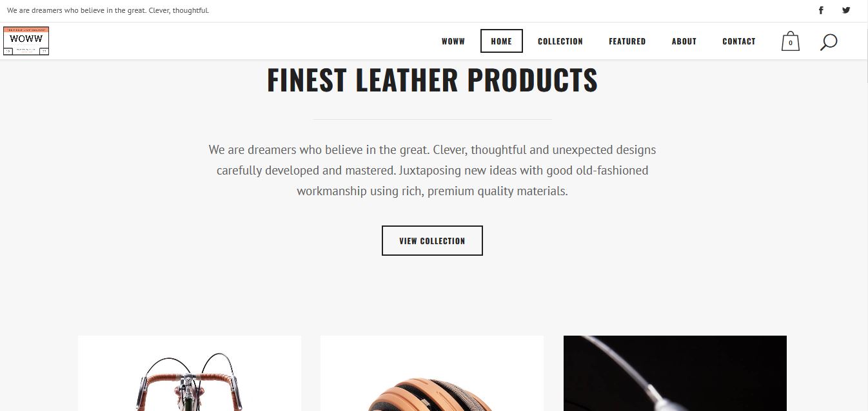Click the cart item count number
The height and width of the screenshot is (411, 868).
coord(791,43)
